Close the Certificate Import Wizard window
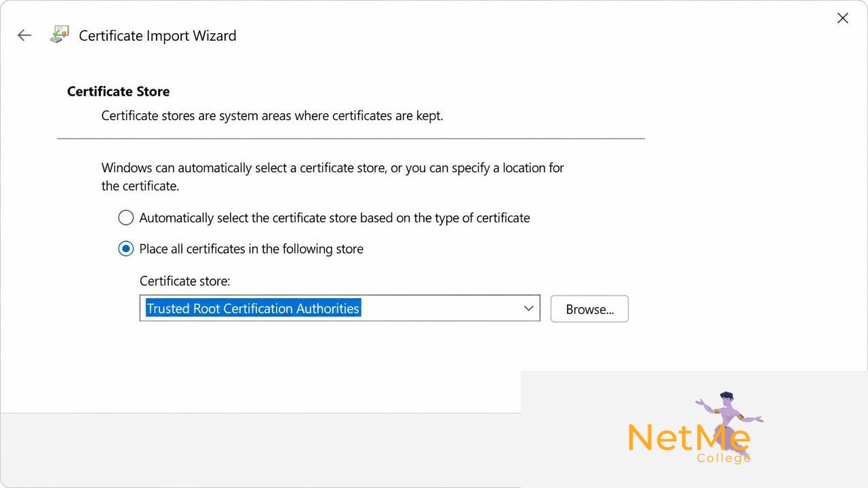The width and height of the screenshot is (868, 488). pos(843,18)
